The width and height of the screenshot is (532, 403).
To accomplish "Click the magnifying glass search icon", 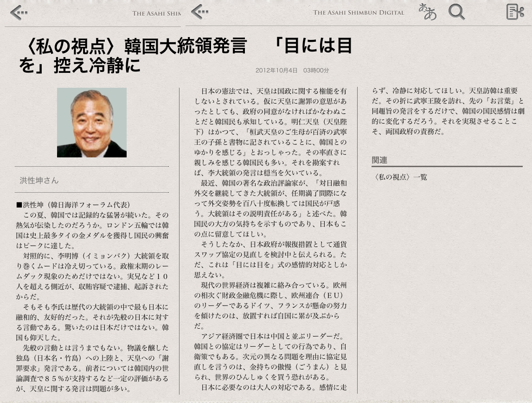I will (456, 12).
